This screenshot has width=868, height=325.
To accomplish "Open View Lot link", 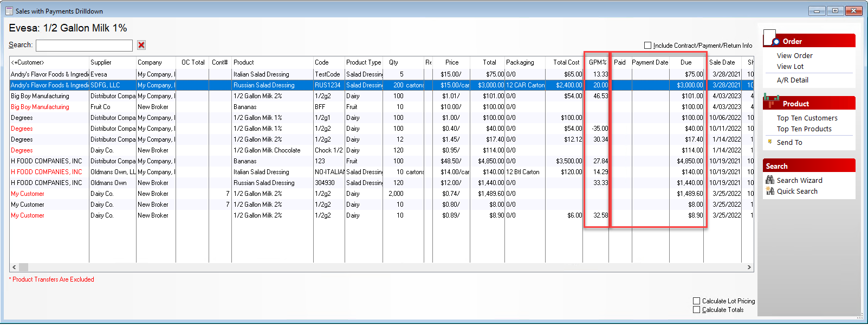I will point(790,66).
